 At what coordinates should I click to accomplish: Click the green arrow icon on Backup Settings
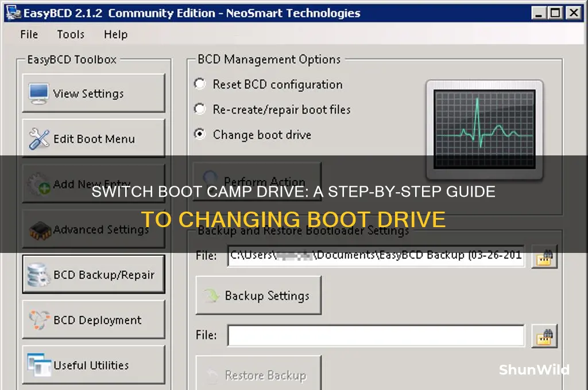pos(212,295)
